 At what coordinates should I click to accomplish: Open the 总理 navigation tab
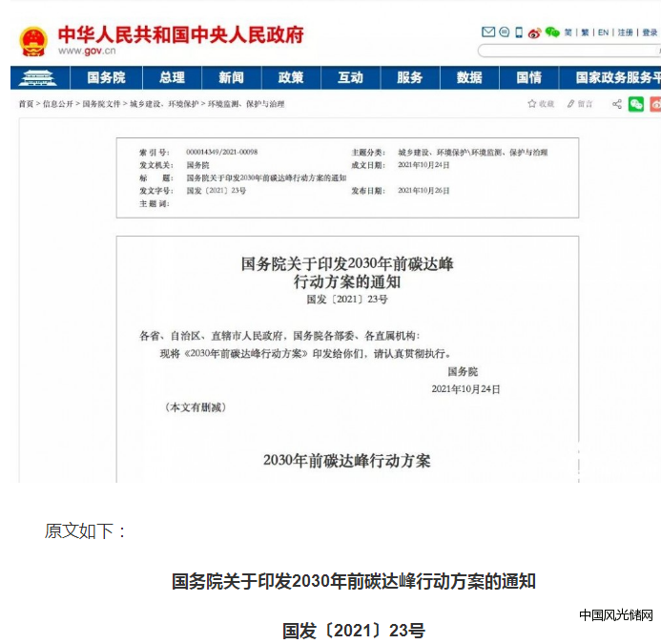[x=172, y=77]
